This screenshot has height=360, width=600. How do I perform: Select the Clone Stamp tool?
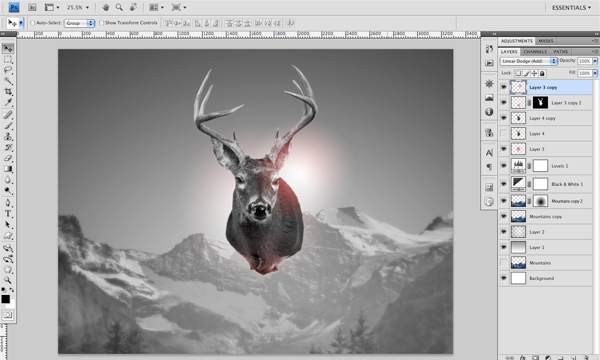click(x=8, y=137)
